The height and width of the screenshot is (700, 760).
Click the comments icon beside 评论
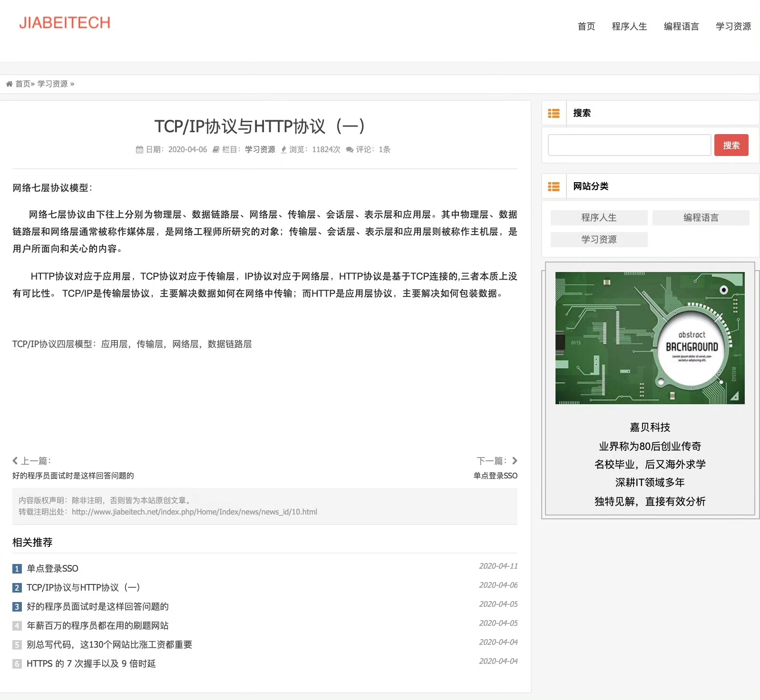pos(350,149)
